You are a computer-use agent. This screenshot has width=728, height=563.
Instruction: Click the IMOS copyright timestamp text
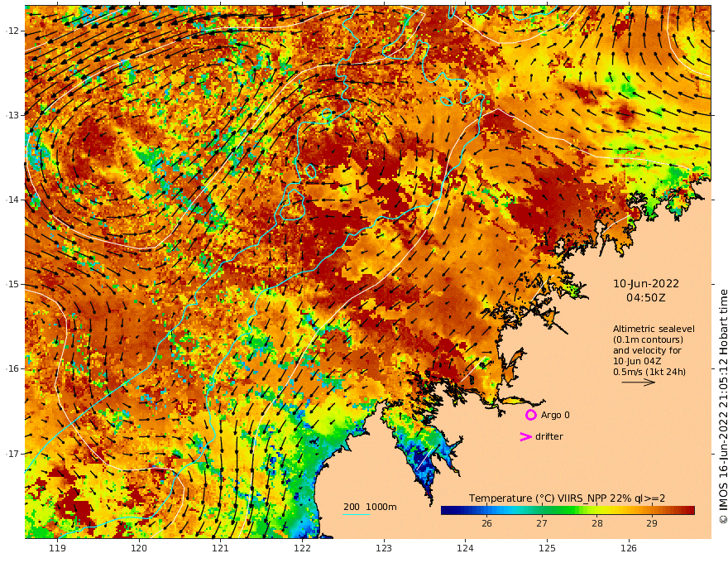pos(722,407)
